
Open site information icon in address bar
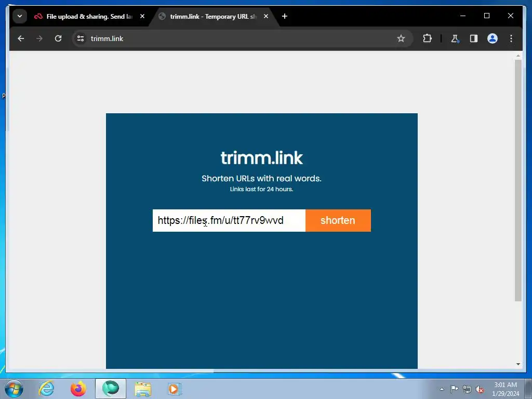81,38
